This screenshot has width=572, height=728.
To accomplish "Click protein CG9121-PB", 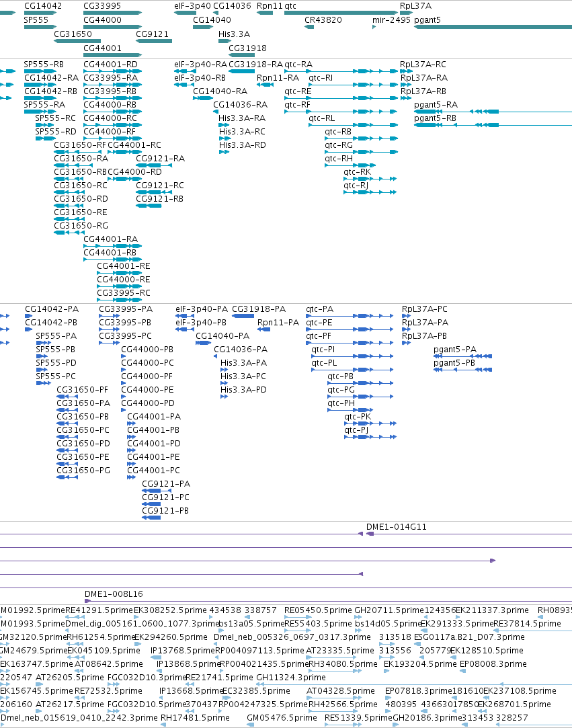I will [165, 511].
